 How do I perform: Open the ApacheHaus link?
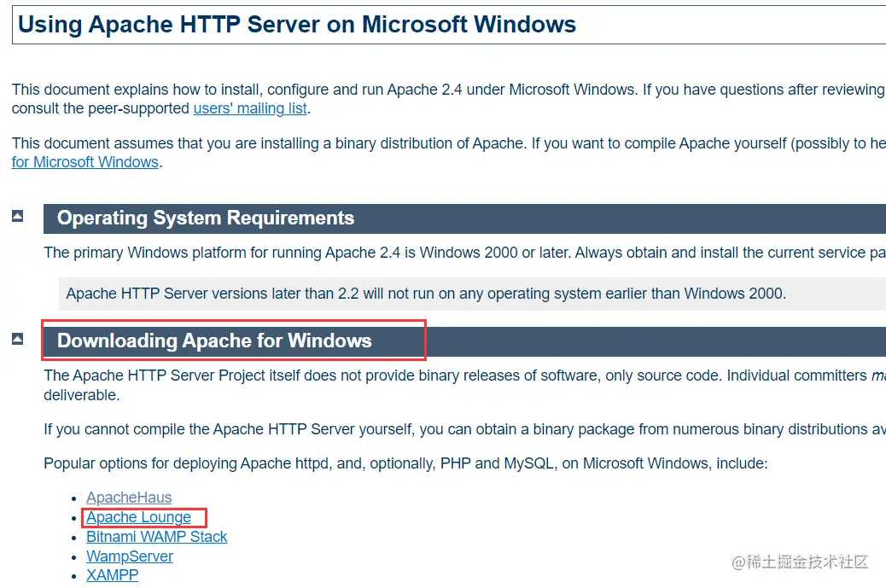click(129, 498)
